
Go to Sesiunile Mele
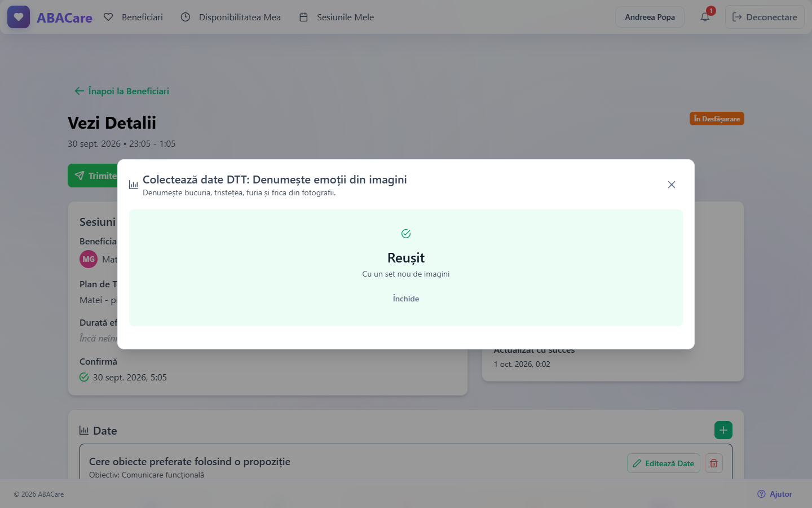[337, 17]
